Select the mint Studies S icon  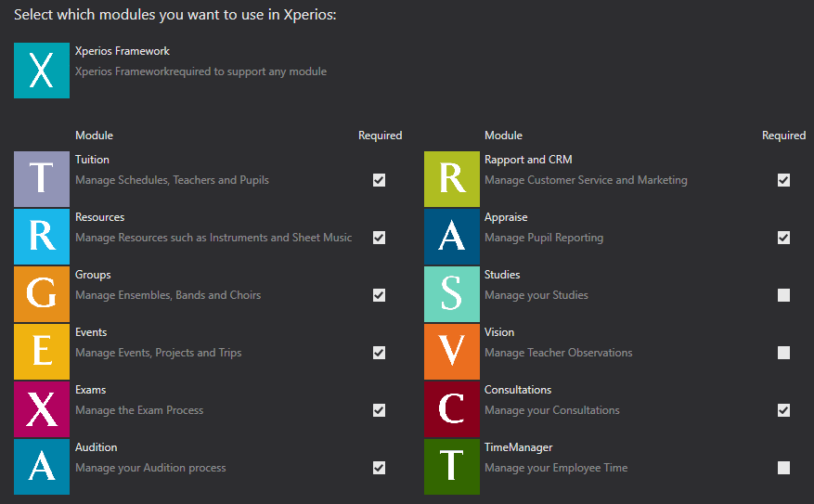452,294
